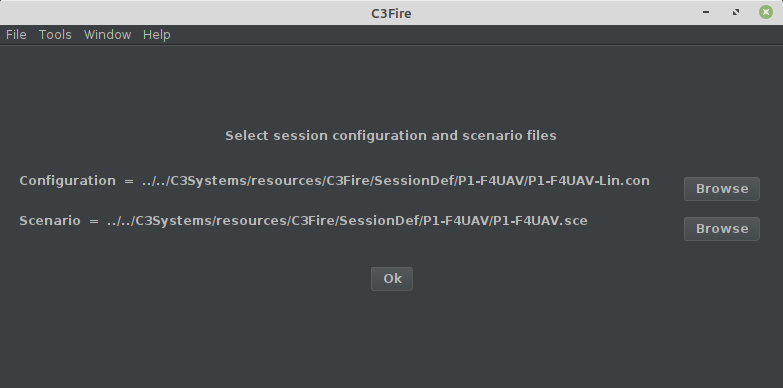Click the C3Fire title bar text

point(392,13)
